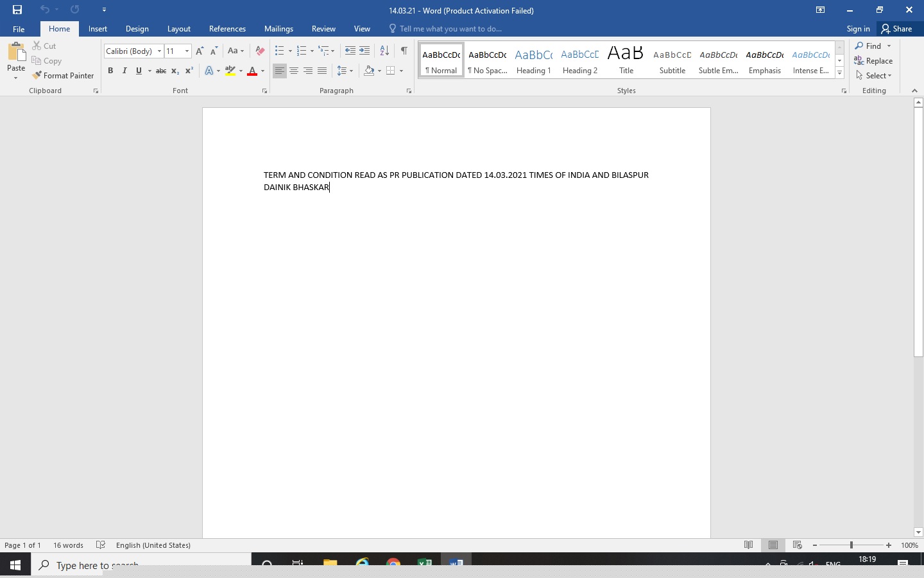The height and width of the screenshot is (578, 924).
Task: Click Cut in the Clipboard group
Action: click(x=44, y=46)
